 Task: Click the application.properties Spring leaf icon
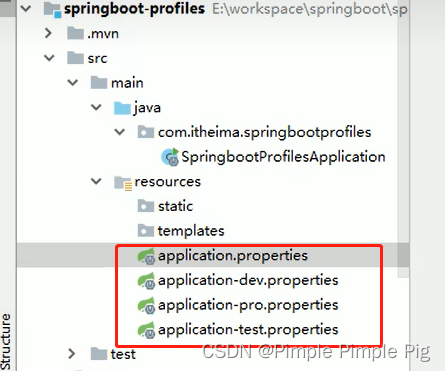[x=146, y=256]
